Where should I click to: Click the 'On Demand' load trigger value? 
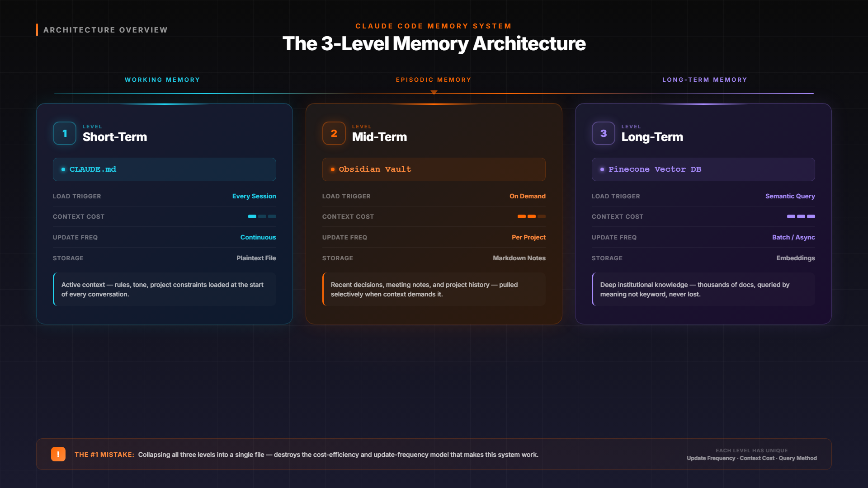tap(528, 196)
